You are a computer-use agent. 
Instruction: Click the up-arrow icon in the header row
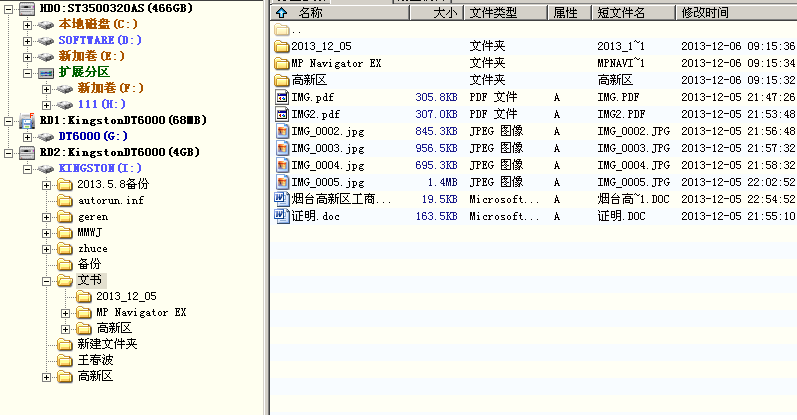tap(281, 13)
